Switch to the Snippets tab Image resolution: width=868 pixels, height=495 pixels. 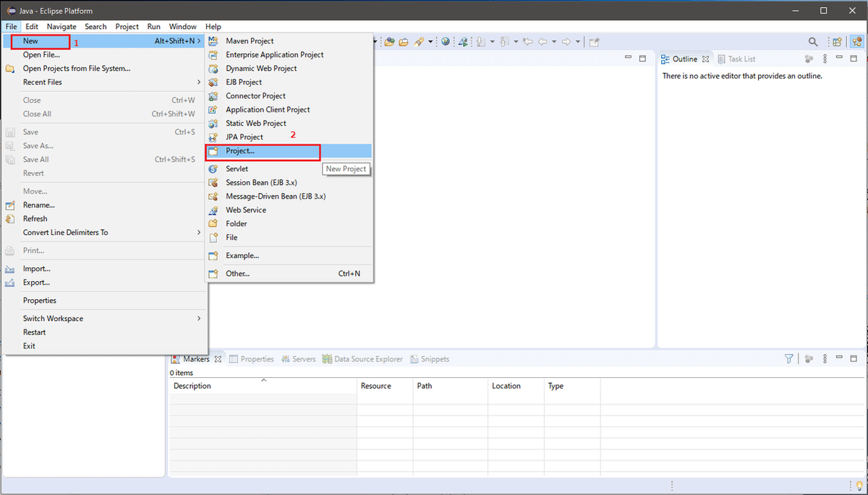tap(430, 358)
